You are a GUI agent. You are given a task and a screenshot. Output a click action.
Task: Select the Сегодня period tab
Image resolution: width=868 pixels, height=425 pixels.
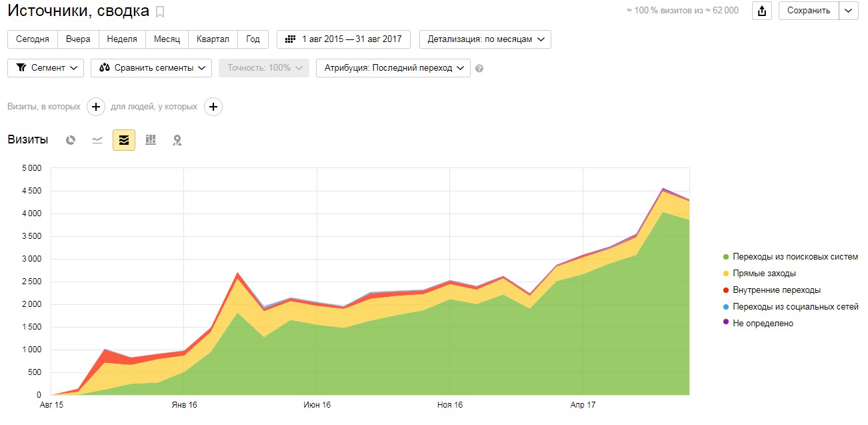point(33,39)
